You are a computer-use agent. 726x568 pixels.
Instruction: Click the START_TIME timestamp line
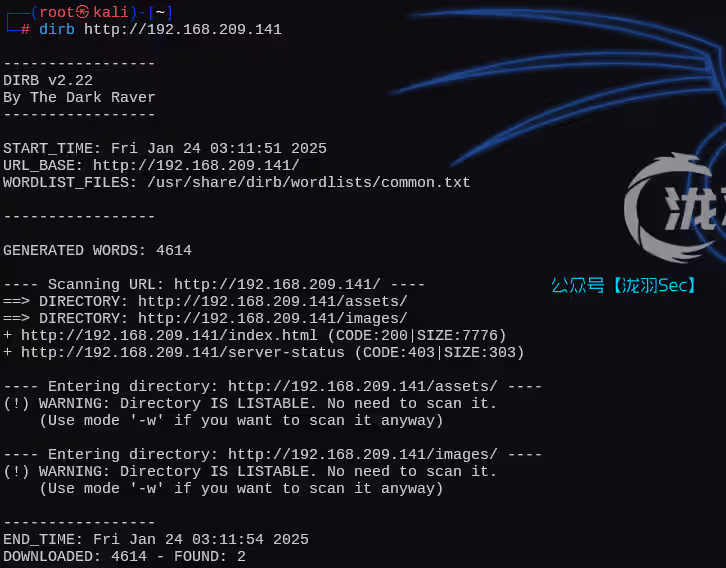[x=165, y=148]
